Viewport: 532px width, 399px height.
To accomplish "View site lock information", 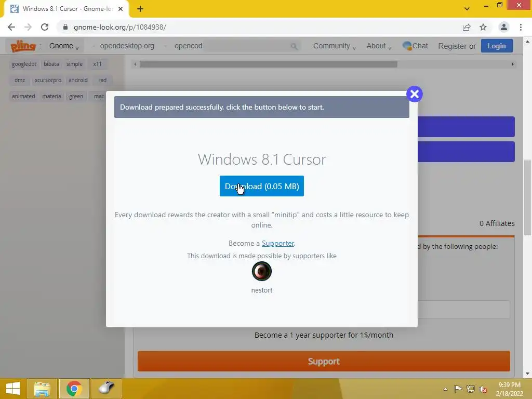I will pyautogui.click(x=65, y=27).
